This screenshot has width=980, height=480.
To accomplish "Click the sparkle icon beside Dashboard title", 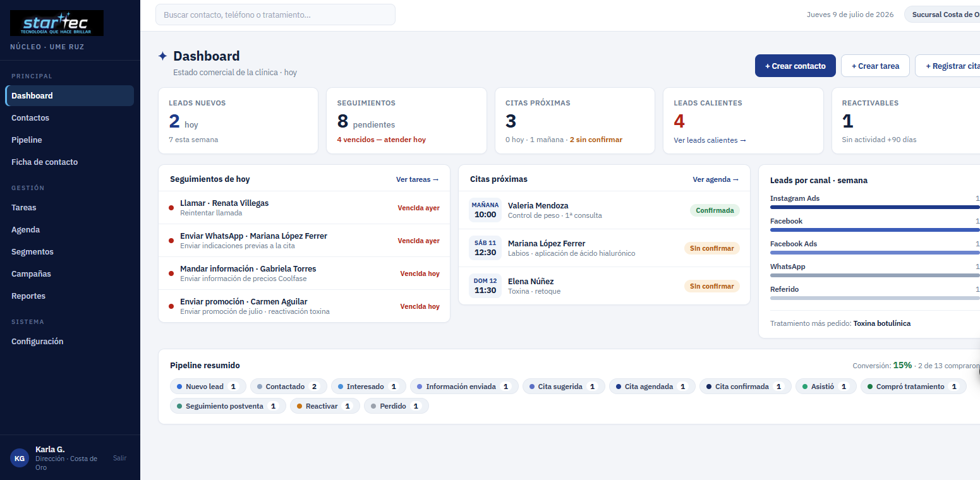I will (162, 56).
